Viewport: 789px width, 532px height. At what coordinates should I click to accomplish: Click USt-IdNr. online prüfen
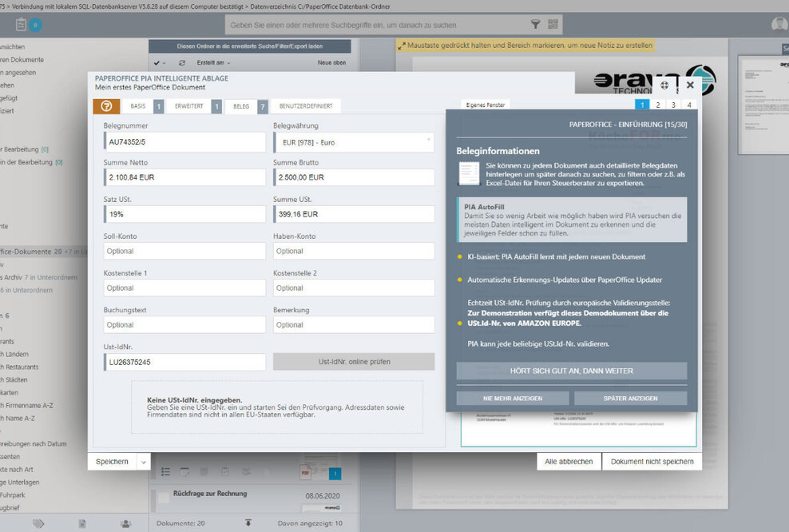(354, 361)
